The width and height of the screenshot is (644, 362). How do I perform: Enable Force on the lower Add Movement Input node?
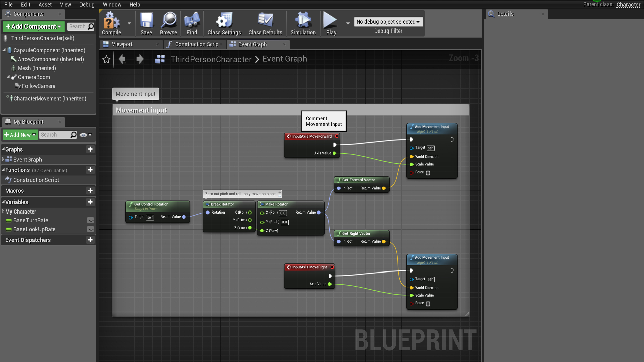(428, 304)
